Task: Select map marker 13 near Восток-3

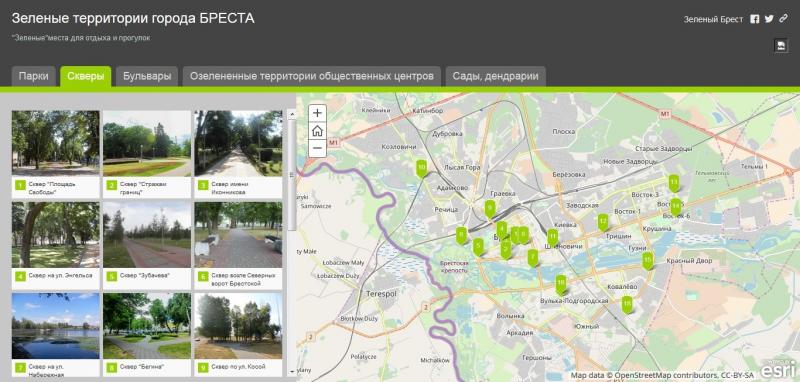Action: click(674, 183)
